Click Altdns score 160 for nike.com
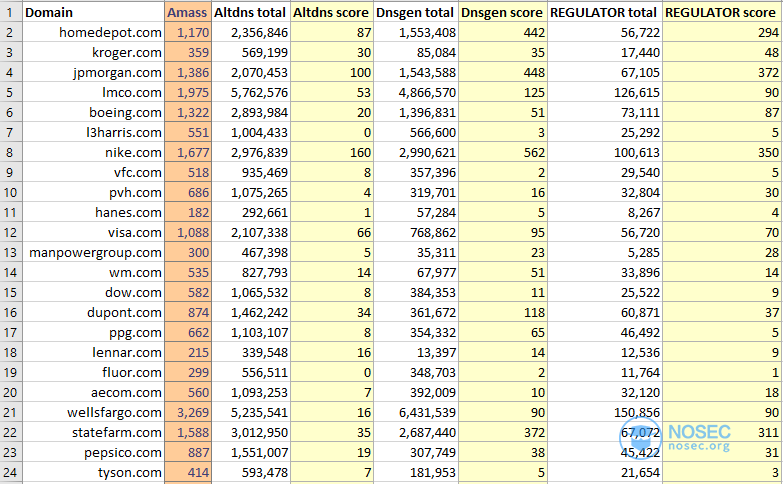Viewport: 783px width, 484px height. 332,152
